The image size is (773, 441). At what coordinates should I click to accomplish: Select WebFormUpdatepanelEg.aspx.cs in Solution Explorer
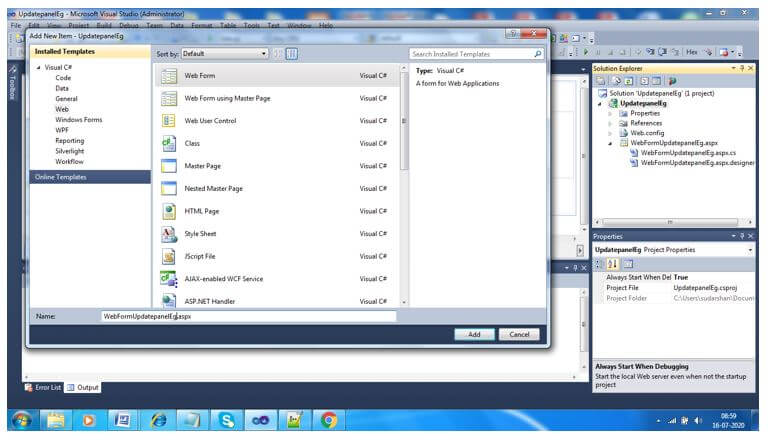click(x=688, y=153)
